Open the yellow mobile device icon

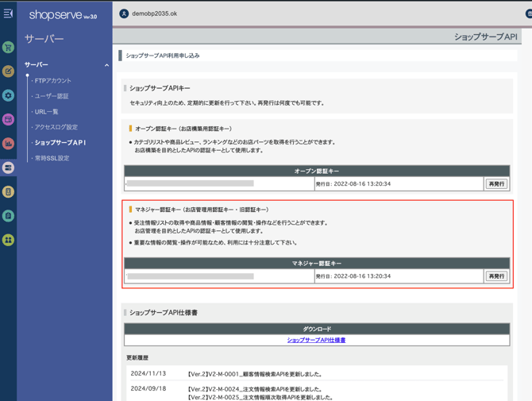[8, 191]
